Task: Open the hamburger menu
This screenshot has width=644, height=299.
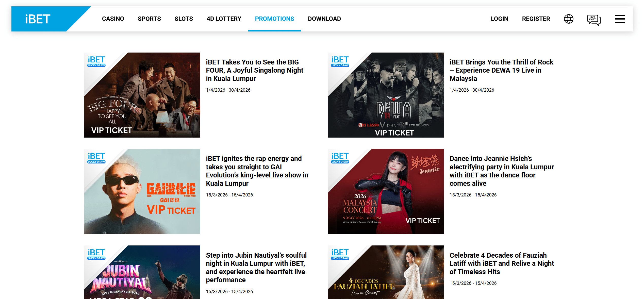Action: pos(620,19)
